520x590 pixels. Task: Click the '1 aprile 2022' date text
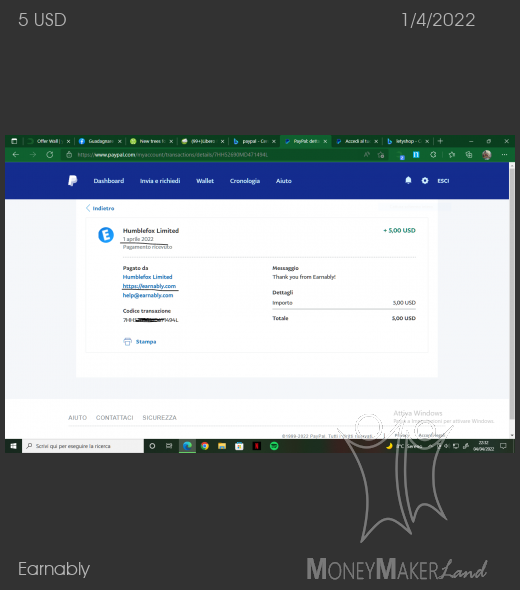(138, 239)
